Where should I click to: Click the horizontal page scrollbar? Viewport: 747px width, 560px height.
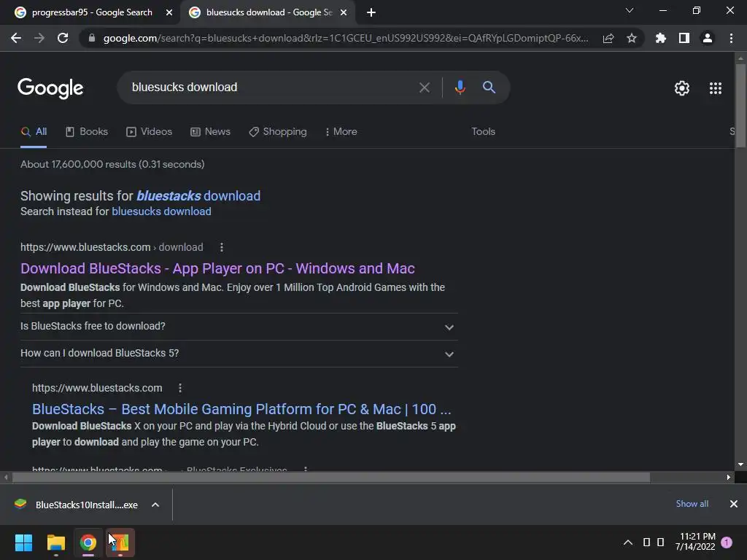[331, 477]
